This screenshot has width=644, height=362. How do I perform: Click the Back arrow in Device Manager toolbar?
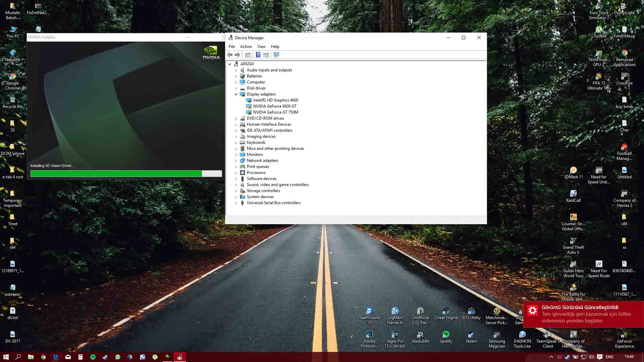230,55
